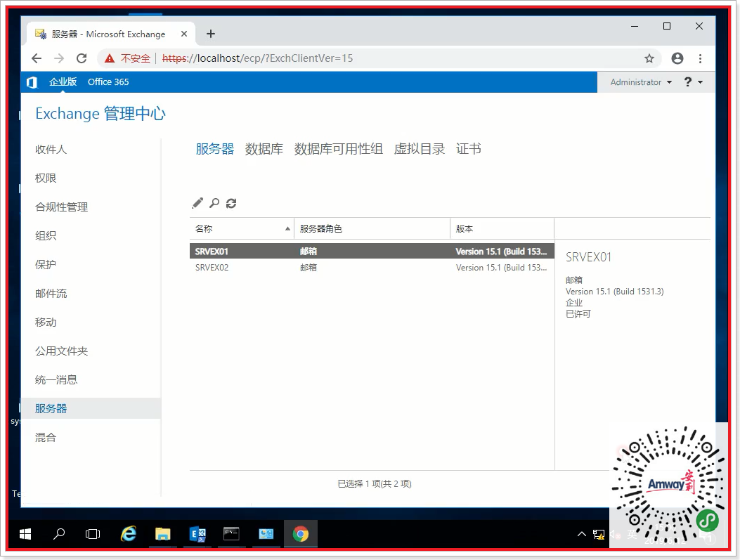
Task: Click the magnifier search icon in toolbar
Action: 214,203
